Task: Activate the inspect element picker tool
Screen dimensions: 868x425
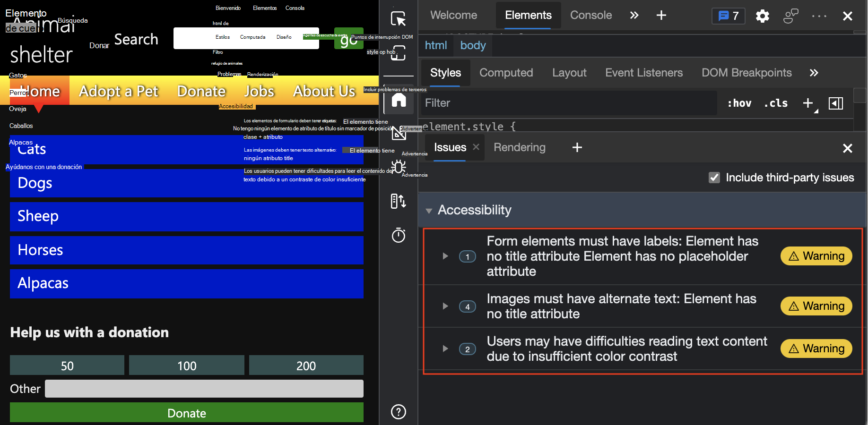Action: pyautogui.click(x=398, y=18)
